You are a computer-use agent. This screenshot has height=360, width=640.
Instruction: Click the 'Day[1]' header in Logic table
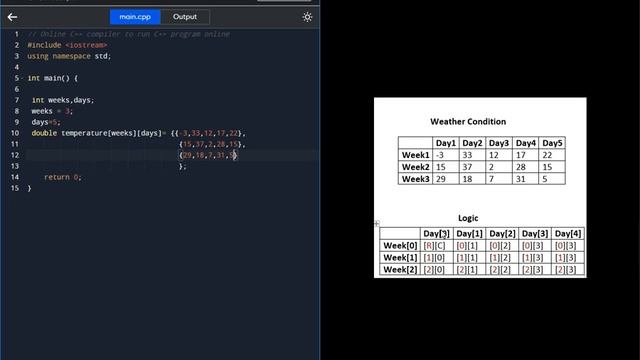tap(469, 234)
